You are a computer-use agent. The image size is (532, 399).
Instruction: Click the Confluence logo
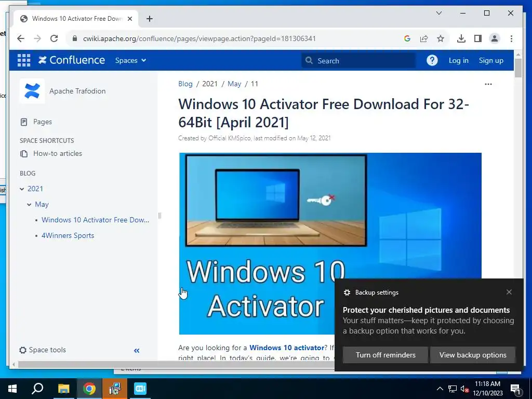click(x=72, y=60)
